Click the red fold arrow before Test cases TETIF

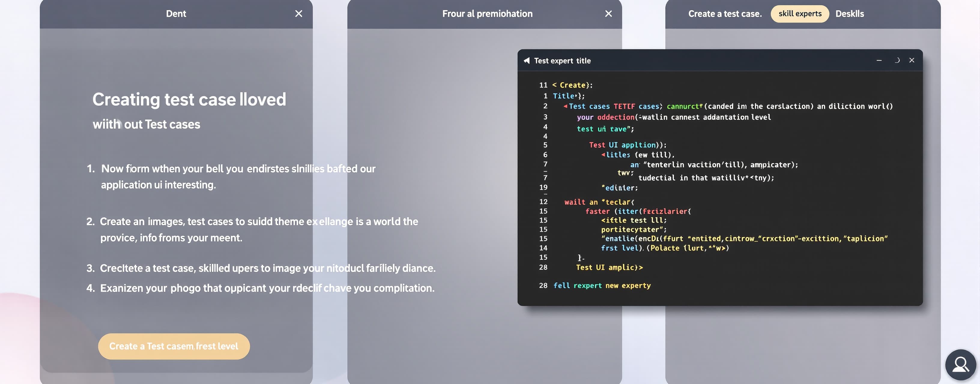(x=565, y=106)
